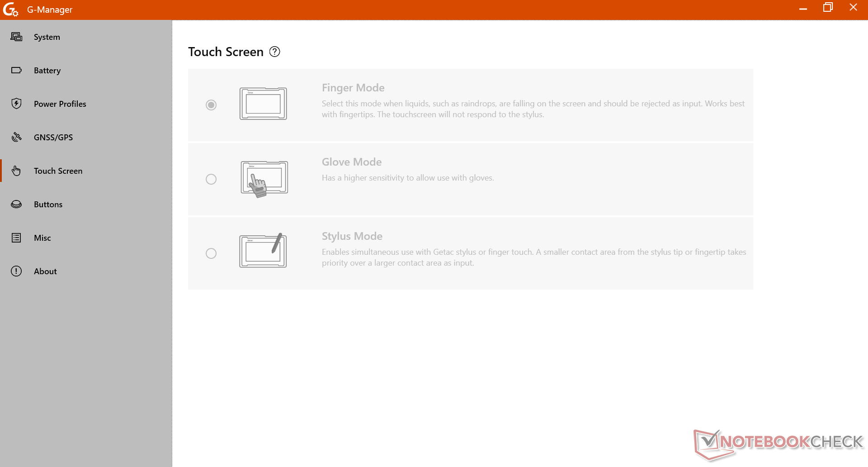868x467 pixels.
Task: Click the Glove Mode heading
Action: click(352, 162)
